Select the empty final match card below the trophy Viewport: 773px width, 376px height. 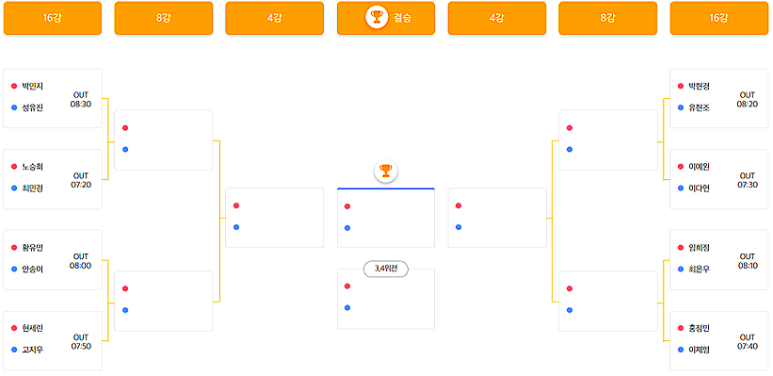[x=386, y=218]
